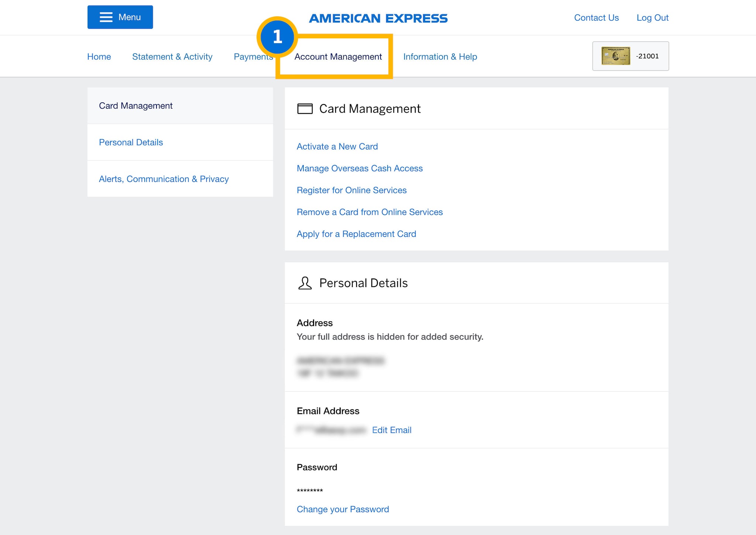Viewport: 756px width, 535px height.
Task: Click the numbered step 1 badge
Action: click(x=277, y=37)
